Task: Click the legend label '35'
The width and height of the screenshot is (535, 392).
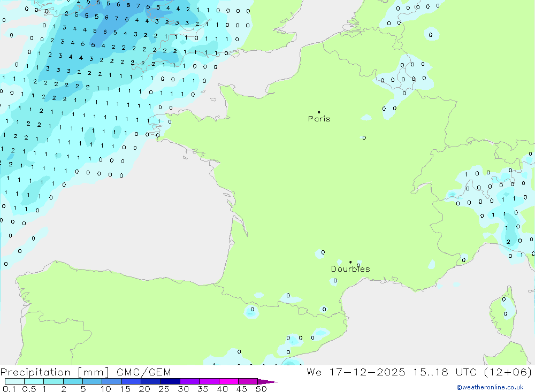Action: pos(203,389)
